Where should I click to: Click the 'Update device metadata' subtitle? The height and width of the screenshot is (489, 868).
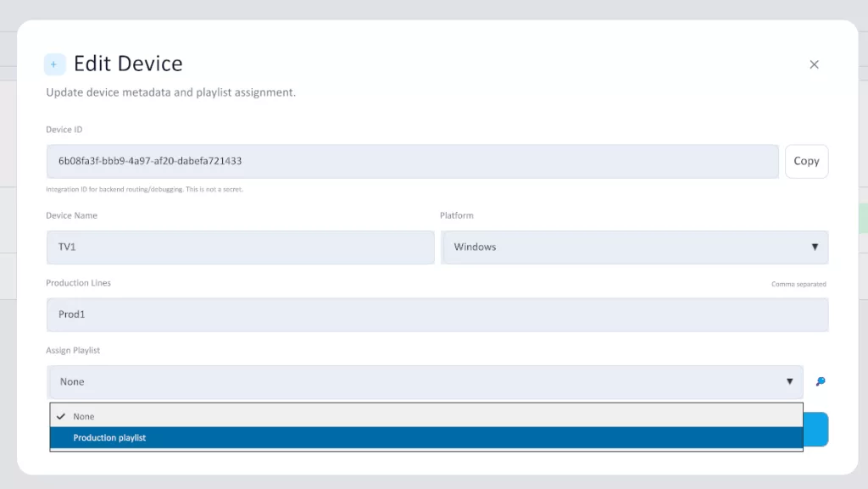[171, 92]
